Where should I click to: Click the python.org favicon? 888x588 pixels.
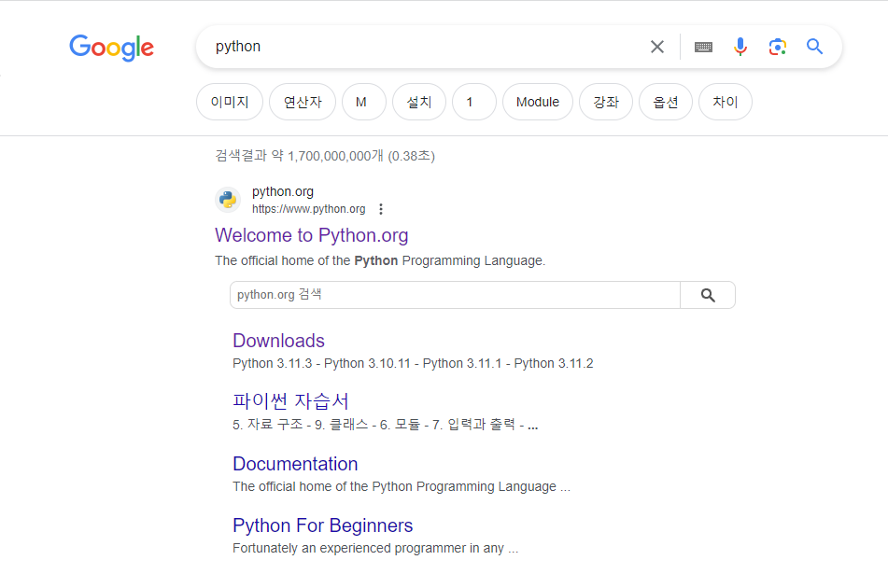pos(228,200)
